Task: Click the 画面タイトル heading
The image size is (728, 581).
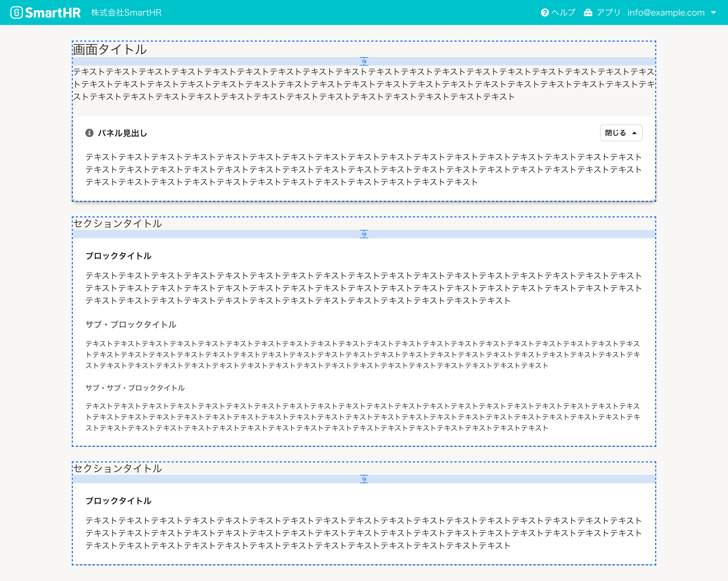Action: (x=110, y=50)
